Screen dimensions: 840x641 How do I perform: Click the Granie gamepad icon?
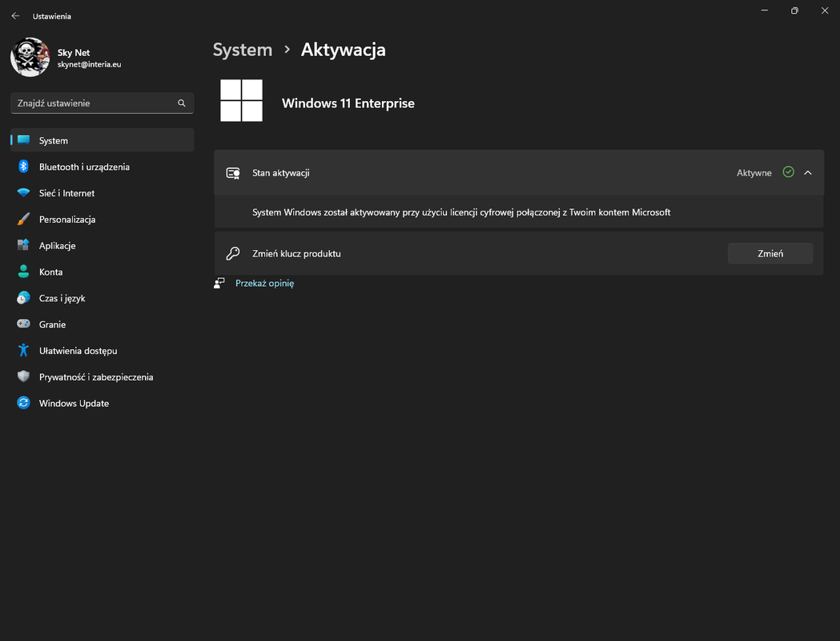click(23, 324)
